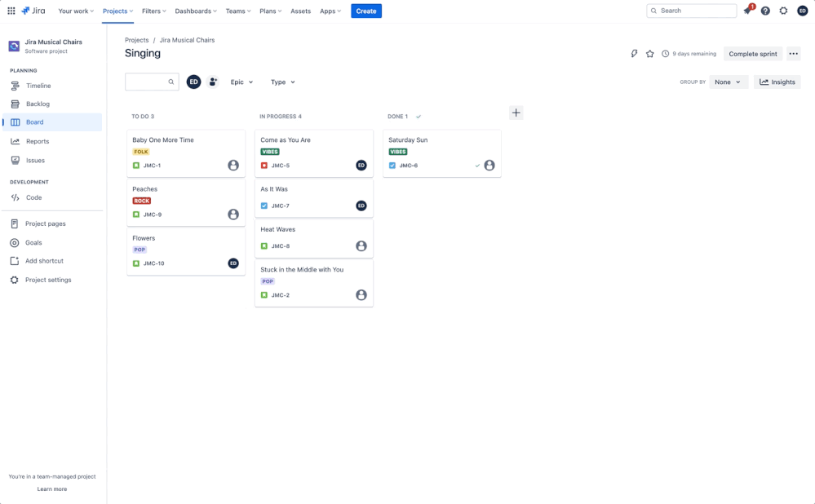The height and width of the screenshot is (504, 815).
Task: Open Assets in top navigation
Action: coord(300,11)
